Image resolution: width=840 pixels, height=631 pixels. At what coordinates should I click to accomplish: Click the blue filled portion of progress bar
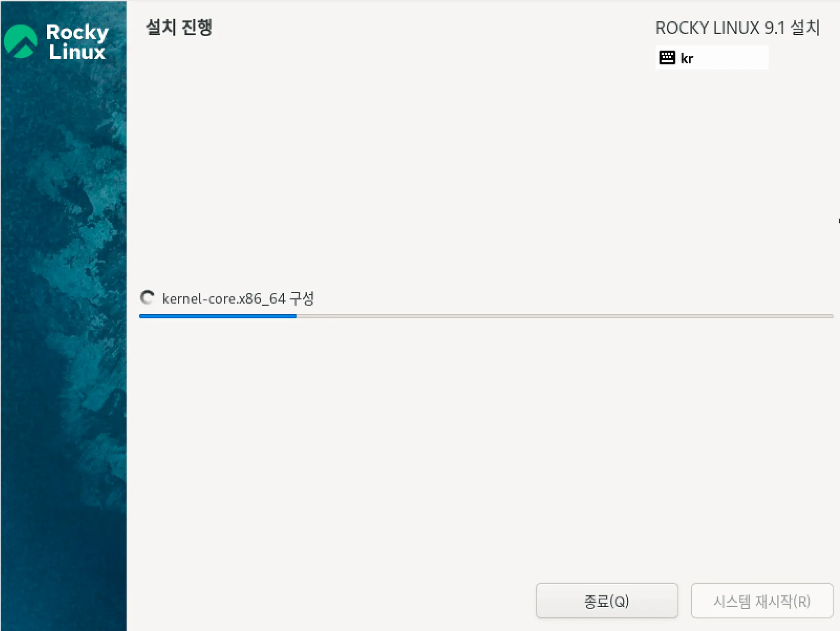tap(217, 316)
